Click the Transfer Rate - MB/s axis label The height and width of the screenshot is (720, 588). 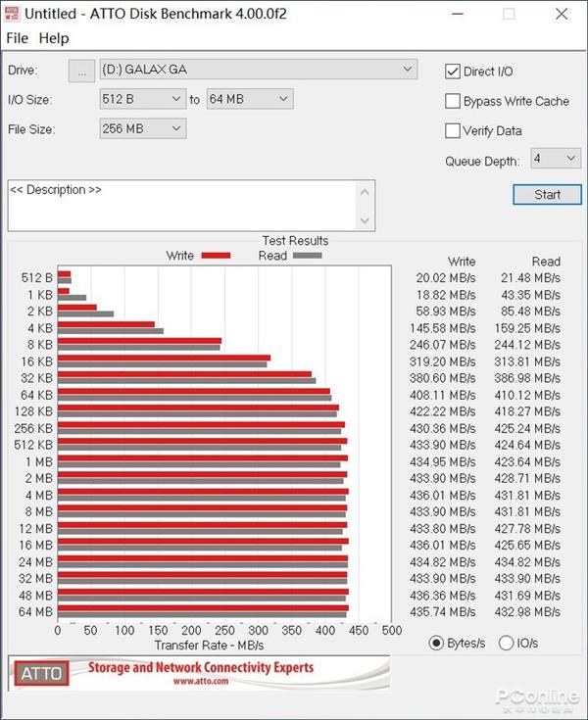coord(209,646)
